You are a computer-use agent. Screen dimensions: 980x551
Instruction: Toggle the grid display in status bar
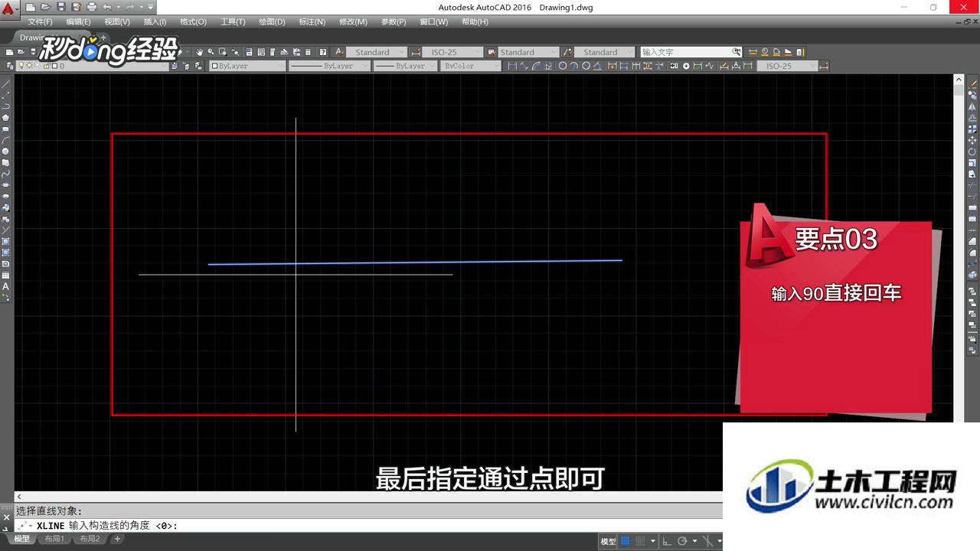[625, 541]
